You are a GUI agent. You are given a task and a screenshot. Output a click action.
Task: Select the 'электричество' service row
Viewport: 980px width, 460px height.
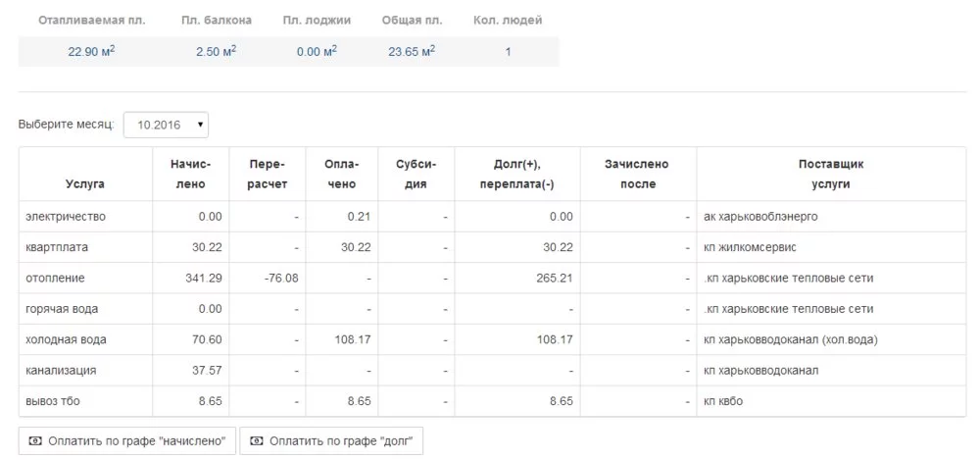coord(66,216)
